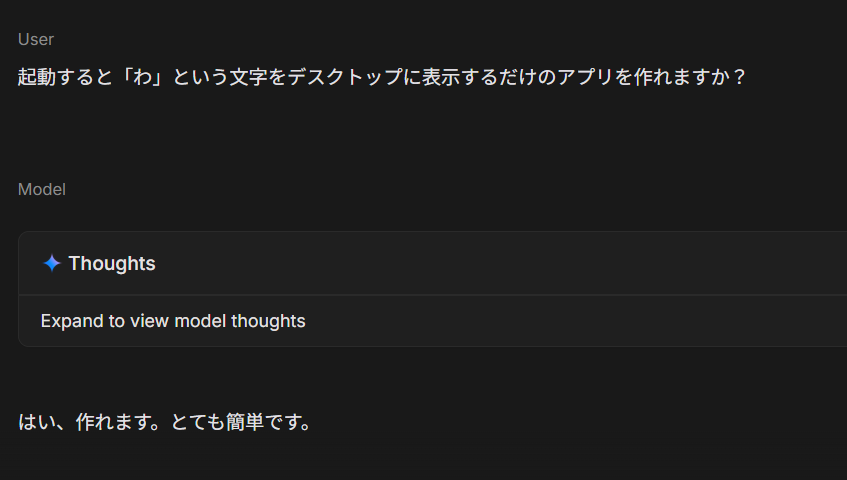The image size is (847, 480).
Task: Click the word 表示する in the prompt
Action: point(458,76)
